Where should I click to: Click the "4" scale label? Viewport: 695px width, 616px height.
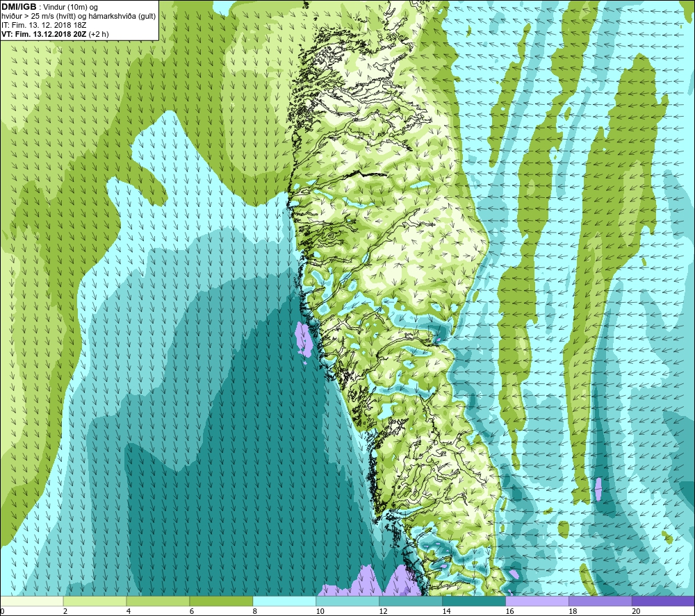[x=129, y=611]
